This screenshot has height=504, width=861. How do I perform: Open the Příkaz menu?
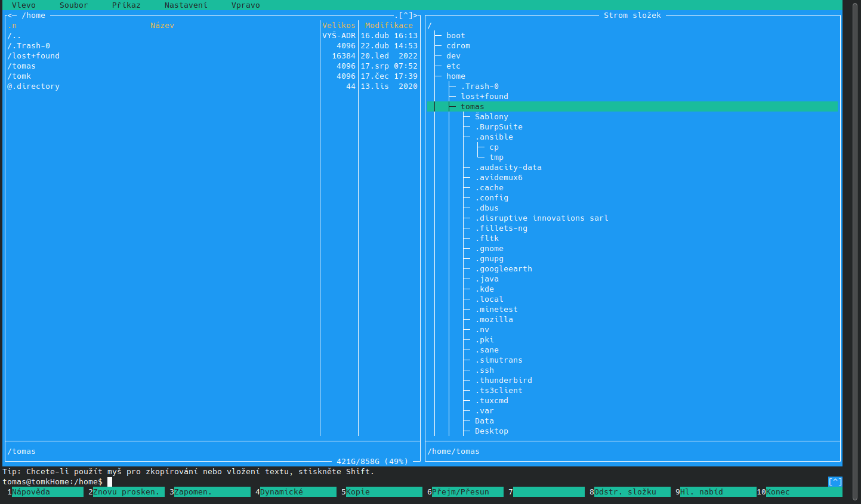pos(126,5)
